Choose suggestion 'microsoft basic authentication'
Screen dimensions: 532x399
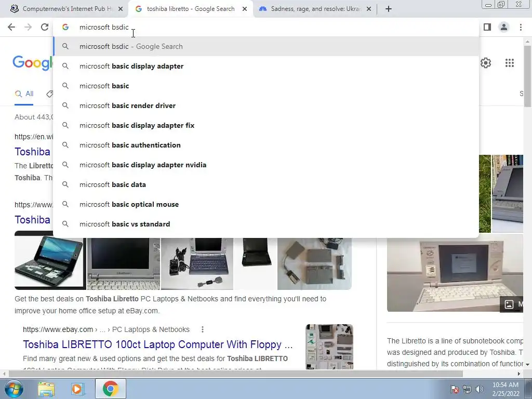click(267, 145)
